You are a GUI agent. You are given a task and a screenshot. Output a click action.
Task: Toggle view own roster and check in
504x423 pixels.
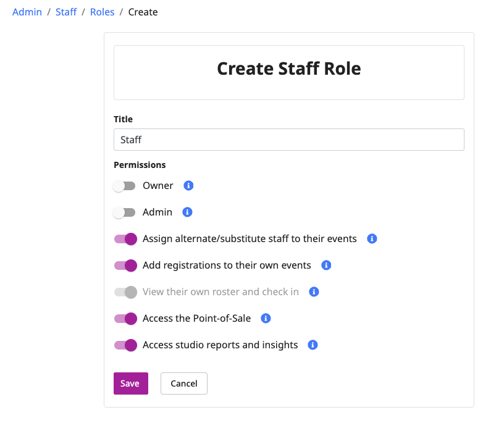pyautogui.click(x=125, y=292)
